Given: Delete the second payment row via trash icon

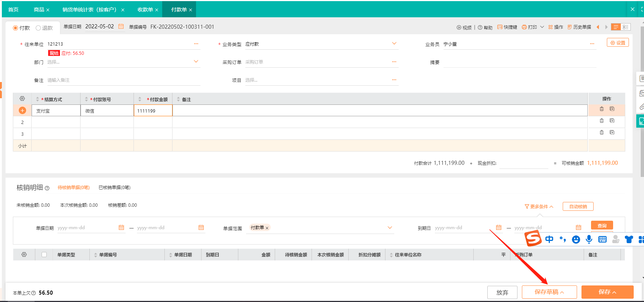Looking at the screenshot, I should pos(602,121).
